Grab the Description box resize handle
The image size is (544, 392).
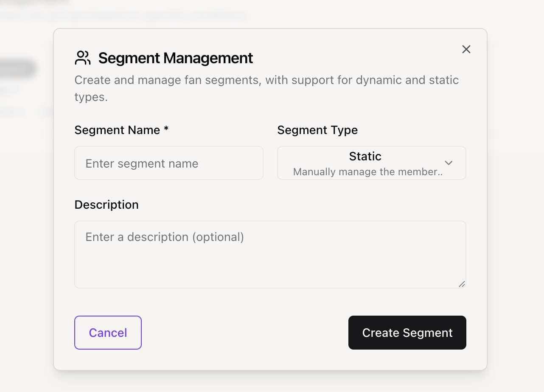tap(462, 284)
